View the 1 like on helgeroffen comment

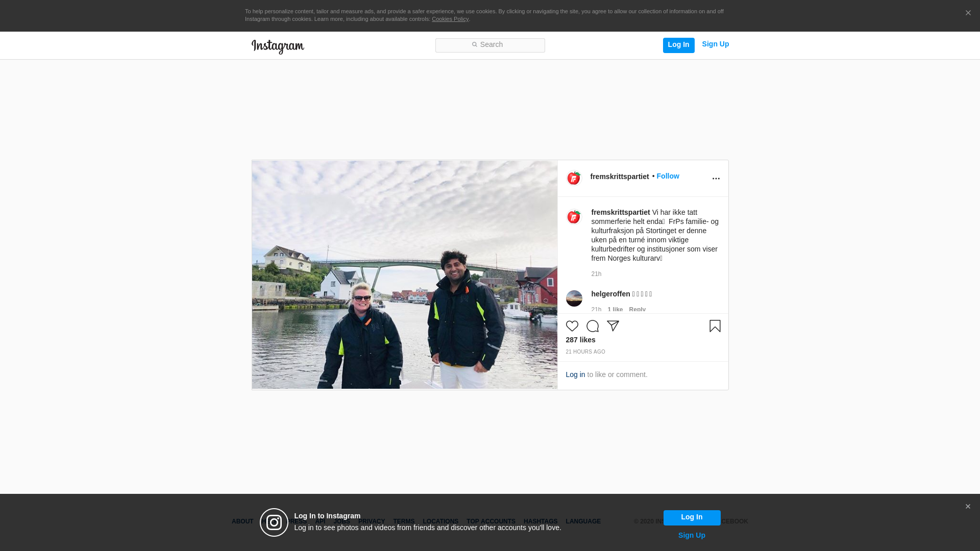point(615,309)
